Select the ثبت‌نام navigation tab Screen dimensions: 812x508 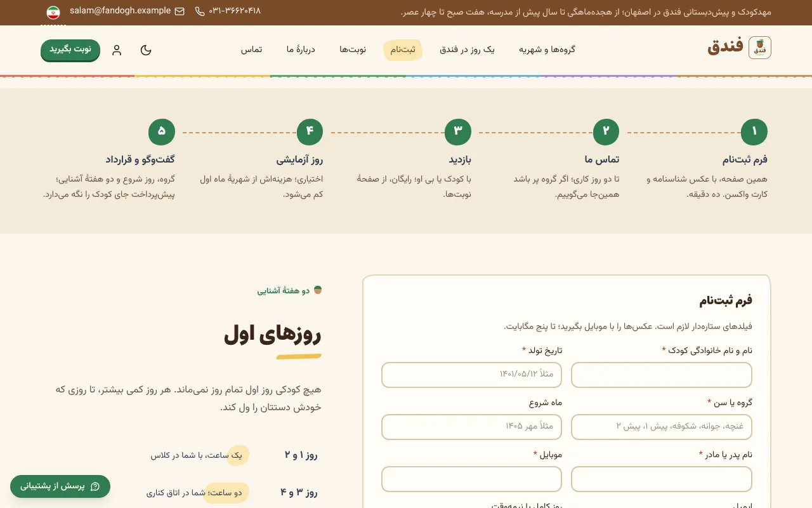403,50
